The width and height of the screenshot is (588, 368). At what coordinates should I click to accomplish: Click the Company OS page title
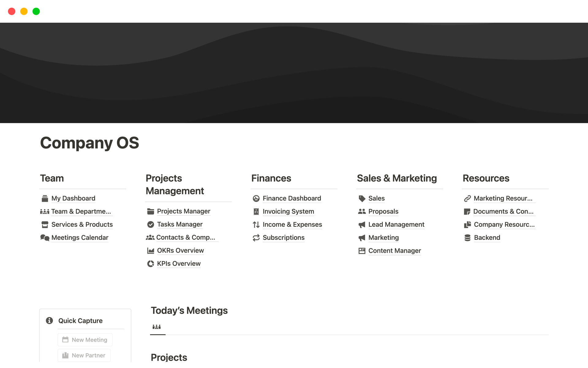(89, 143)
